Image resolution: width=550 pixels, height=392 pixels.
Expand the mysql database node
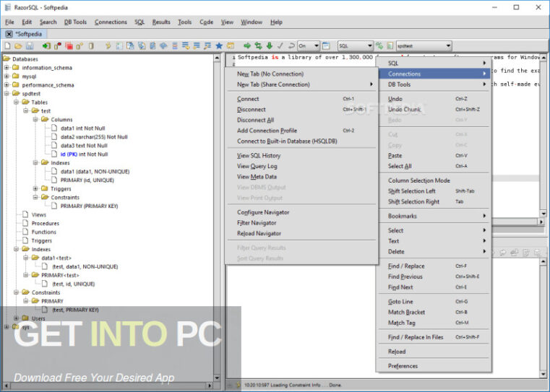click(7, 77)
